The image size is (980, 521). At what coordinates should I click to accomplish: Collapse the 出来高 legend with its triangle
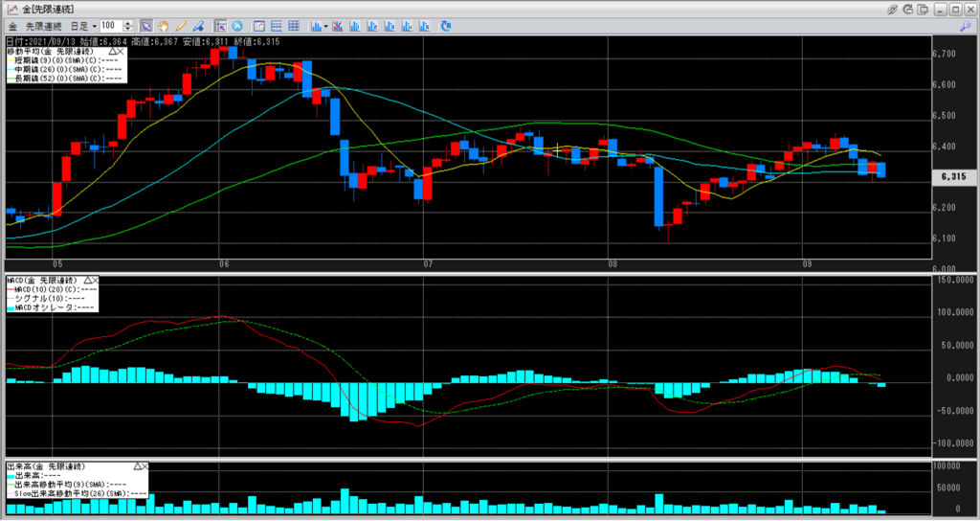137,466
